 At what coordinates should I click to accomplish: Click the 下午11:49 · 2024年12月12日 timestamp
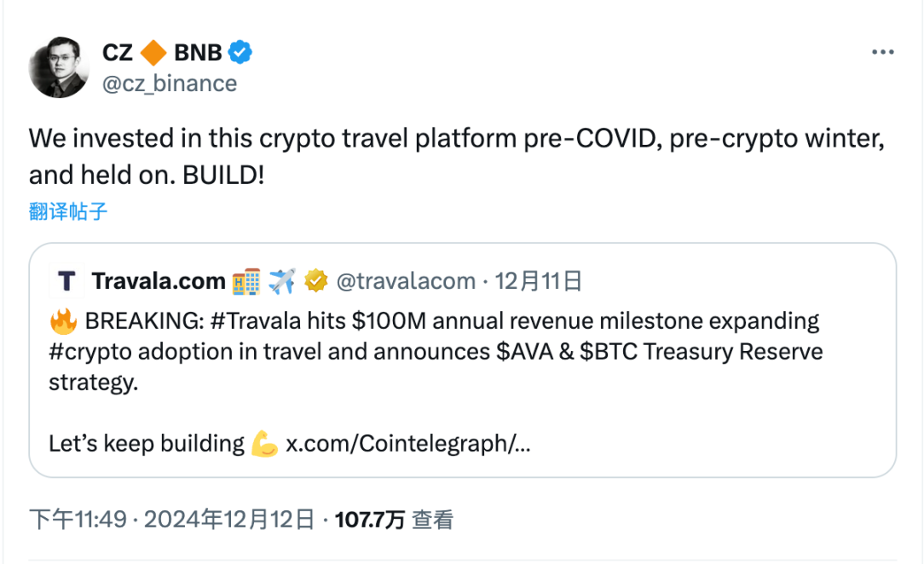point(172,520)
